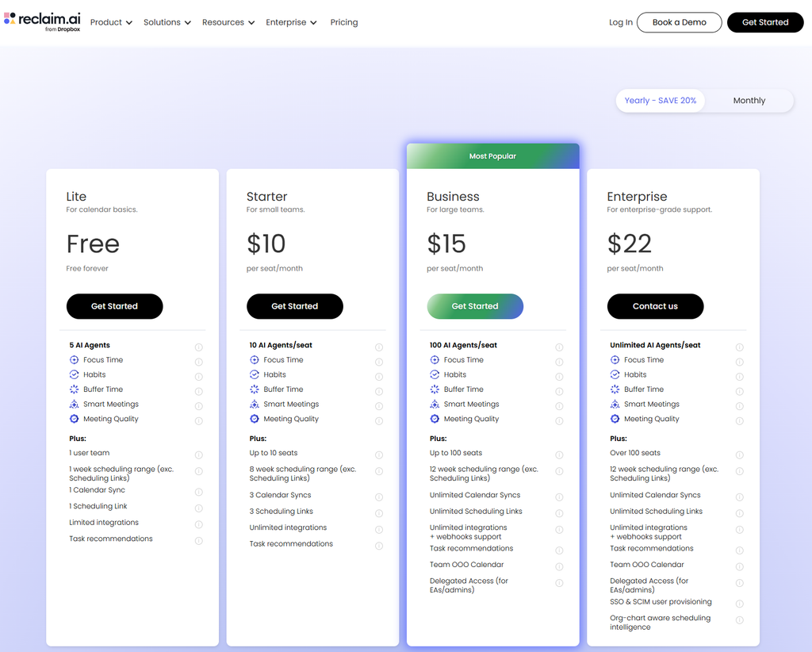Open info for Over 100 seats

[x=740, y=454]
